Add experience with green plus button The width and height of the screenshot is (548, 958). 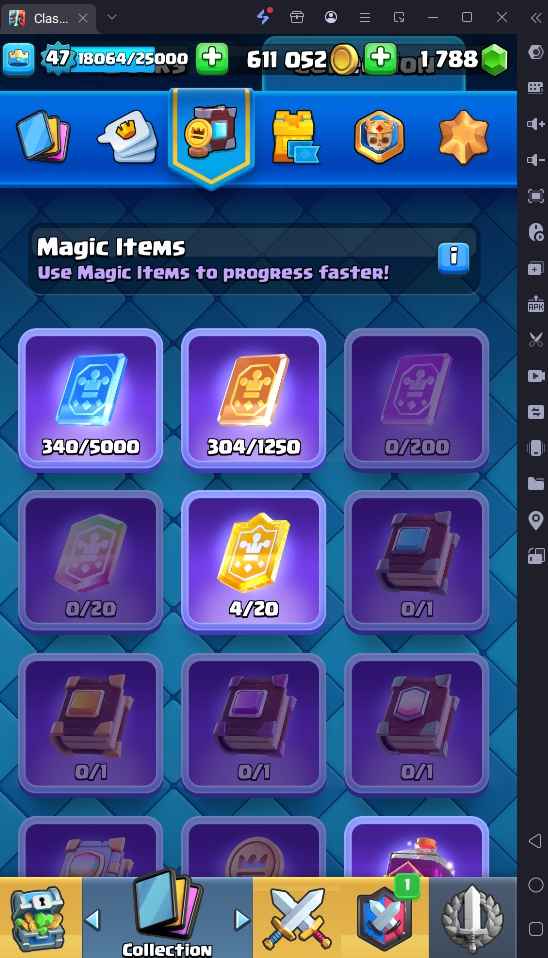[212, 59]
